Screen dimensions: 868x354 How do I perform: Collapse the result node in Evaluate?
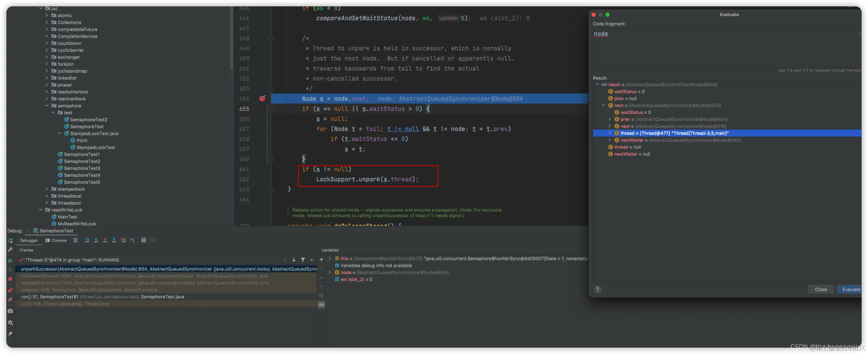point(597,84)
